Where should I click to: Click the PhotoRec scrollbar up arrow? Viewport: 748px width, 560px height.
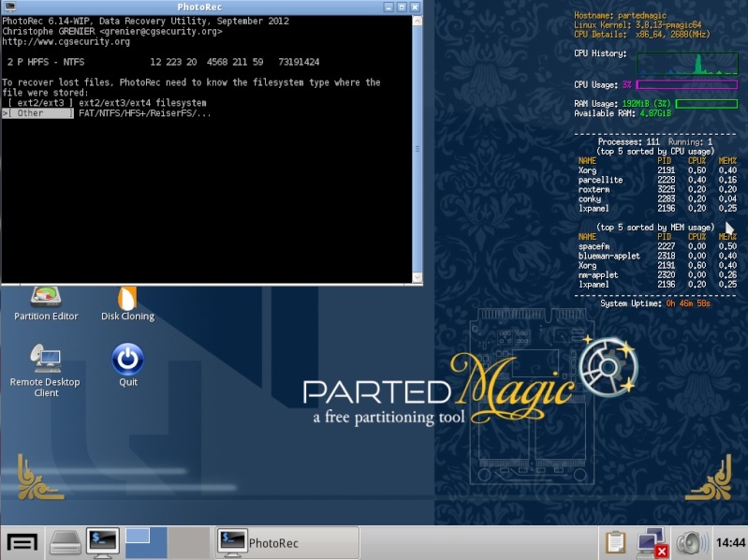click(x=417, y=21)
